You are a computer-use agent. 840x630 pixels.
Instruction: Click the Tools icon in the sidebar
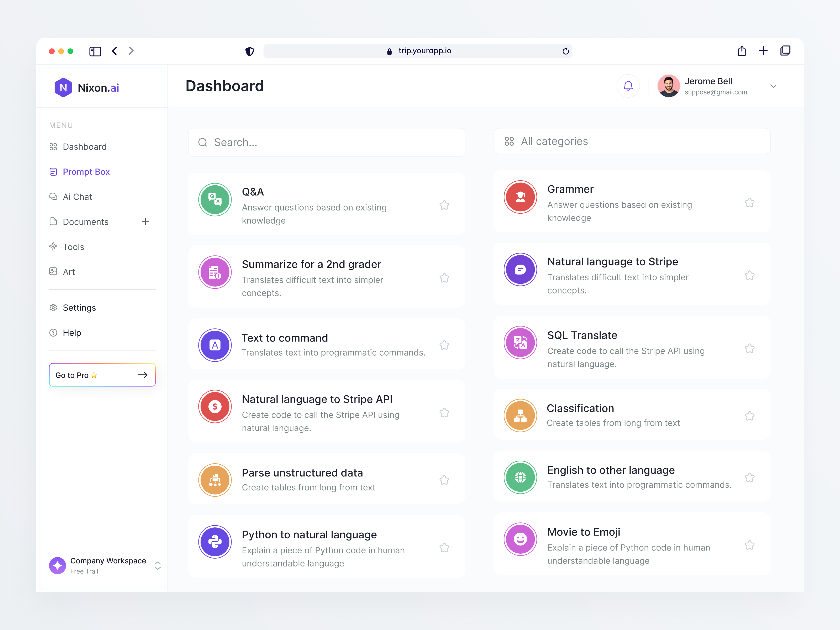pyautogui.click(x=53, y=246)
